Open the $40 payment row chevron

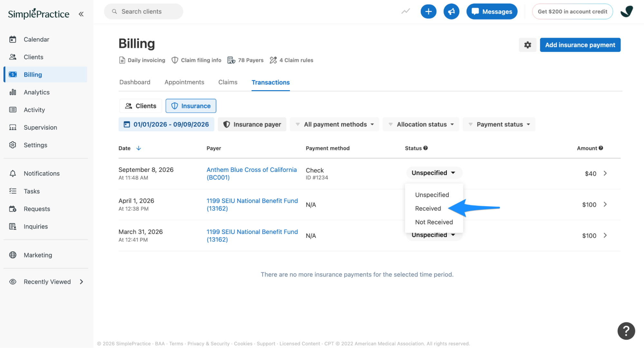click(x=605, y=174)
